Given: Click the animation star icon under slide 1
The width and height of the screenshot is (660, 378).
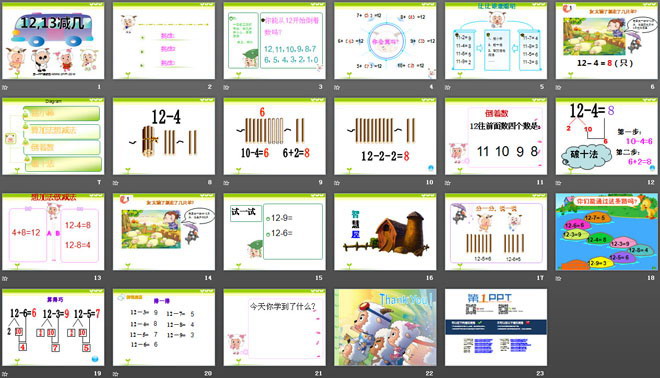Looking at the screenshot, I should click(x=5, y=87).
